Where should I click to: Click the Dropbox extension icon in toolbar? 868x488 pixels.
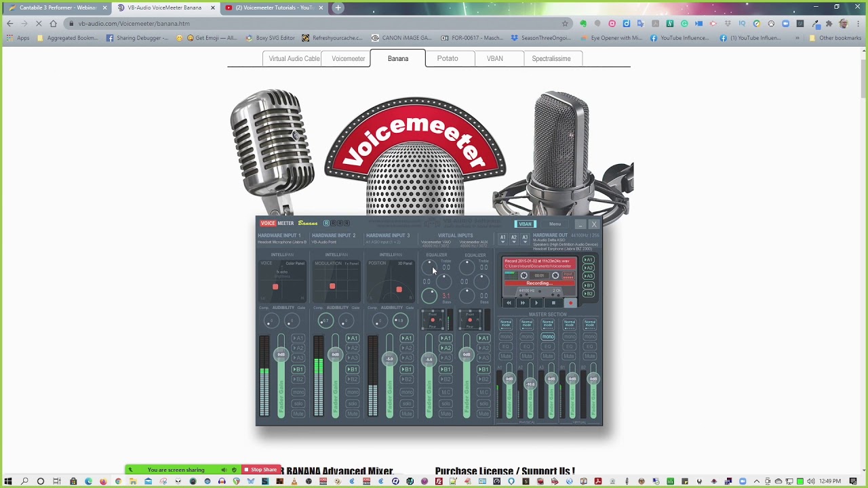point(728,23)
